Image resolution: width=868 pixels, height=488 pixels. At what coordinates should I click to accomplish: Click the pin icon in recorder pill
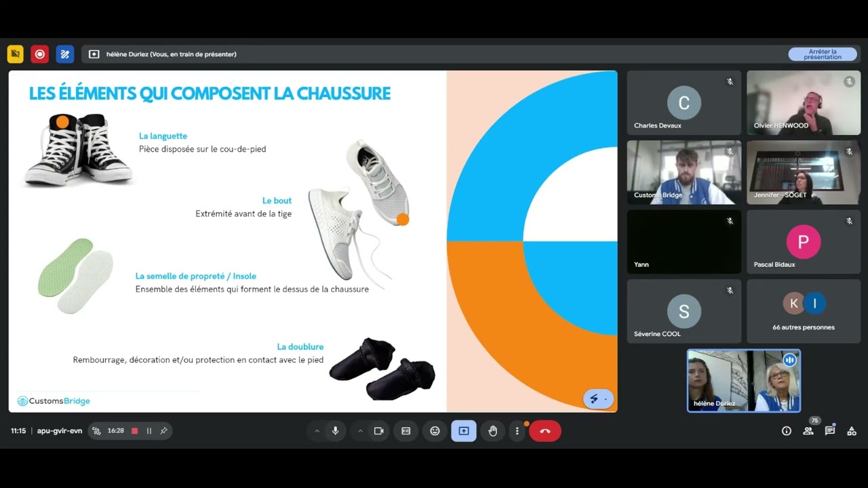click(163, 431)
